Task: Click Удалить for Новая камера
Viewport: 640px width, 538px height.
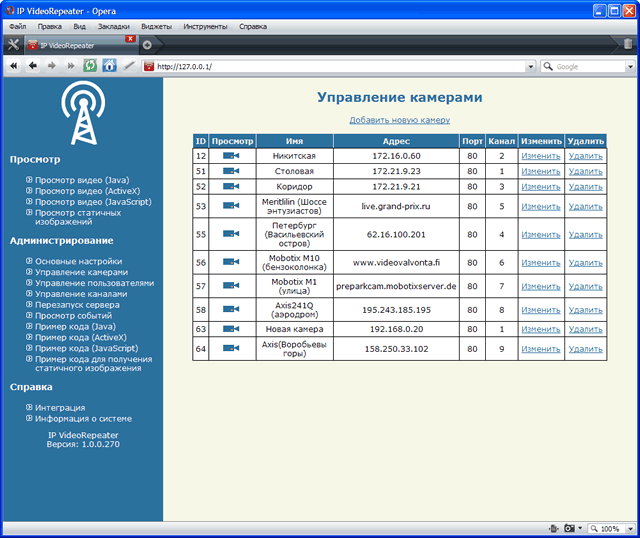Action: tap(586, 329)
